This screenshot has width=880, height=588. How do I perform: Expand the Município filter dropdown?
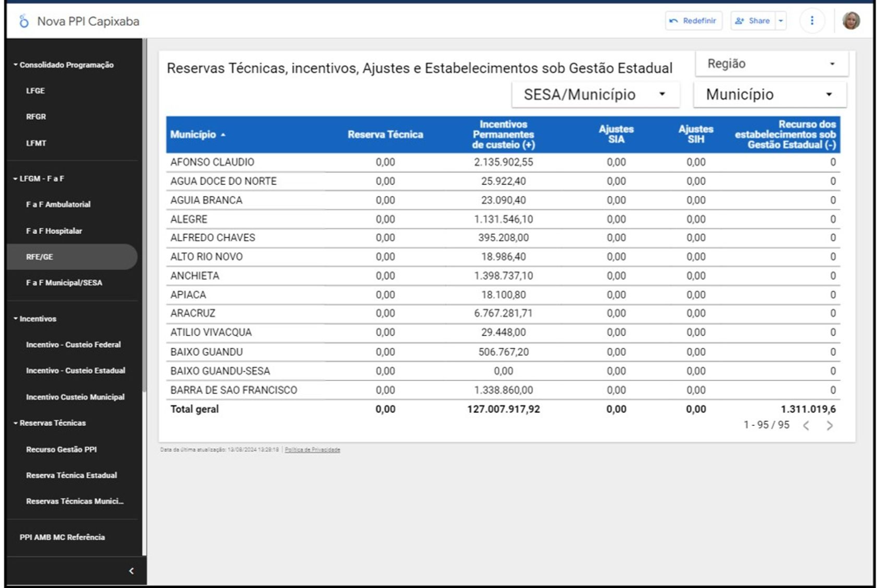769,95
